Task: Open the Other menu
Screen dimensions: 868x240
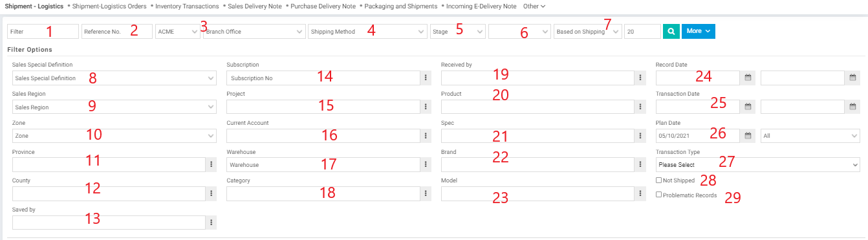Action: 534,6
